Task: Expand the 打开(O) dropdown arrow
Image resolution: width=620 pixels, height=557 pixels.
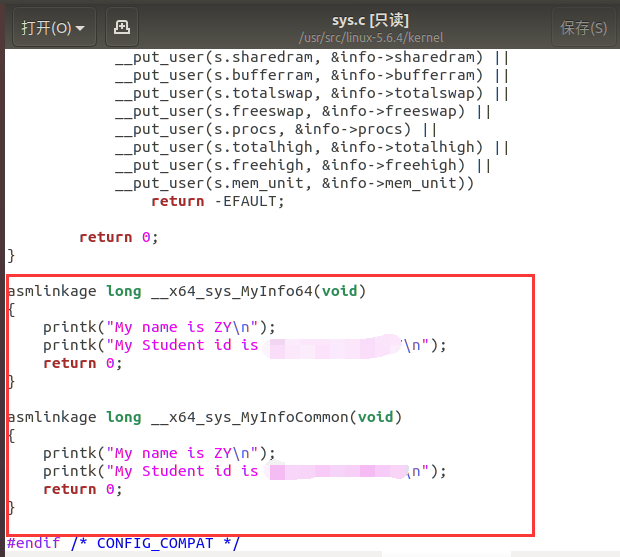Action: 80,28
